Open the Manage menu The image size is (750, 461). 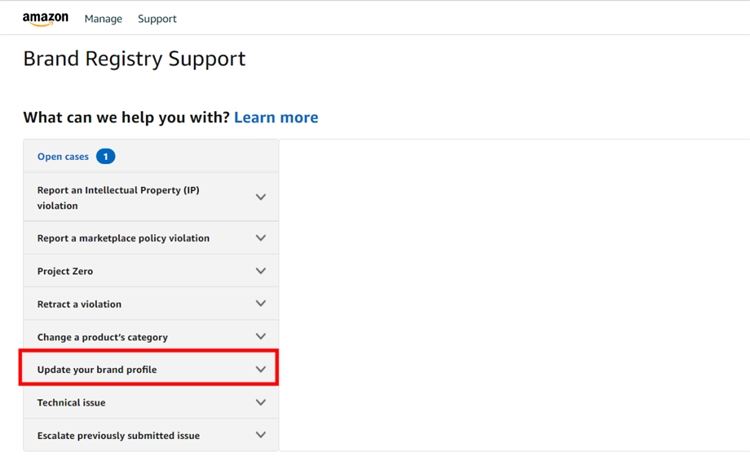click(103, 19)
